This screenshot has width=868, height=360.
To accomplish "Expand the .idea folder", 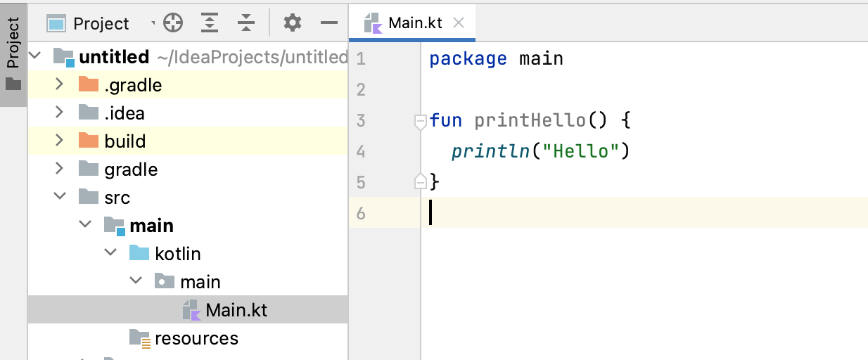I will point(60,113).
